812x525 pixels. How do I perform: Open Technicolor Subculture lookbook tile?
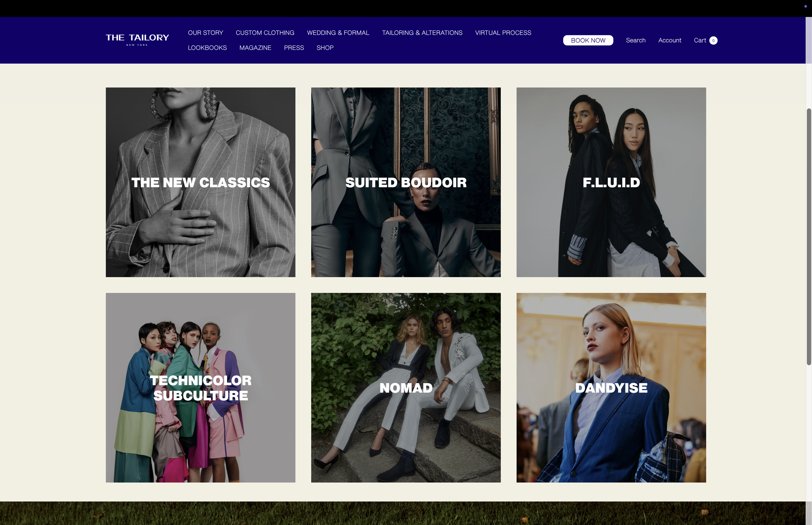[200, 388]
